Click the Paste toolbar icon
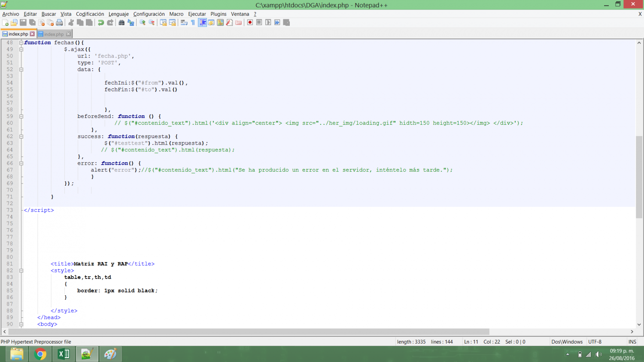This screenshot has height=362, width=644. click(89, 22)
